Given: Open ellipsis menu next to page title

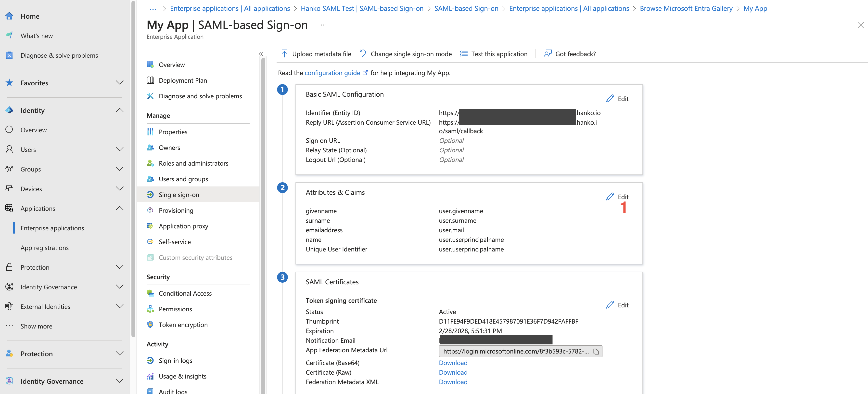Looking at the screenshot, I should [x=323, y=25].
